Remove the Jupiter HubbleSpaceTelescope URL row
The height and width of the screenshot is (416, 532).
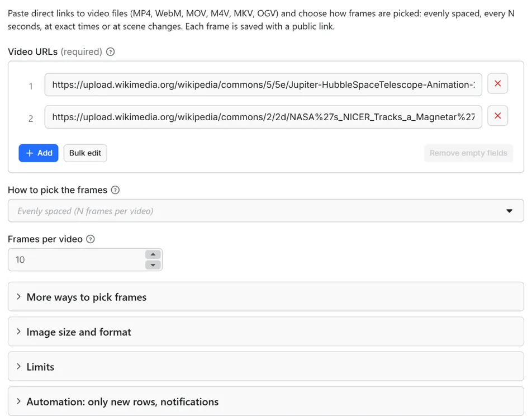coord(497,83)
